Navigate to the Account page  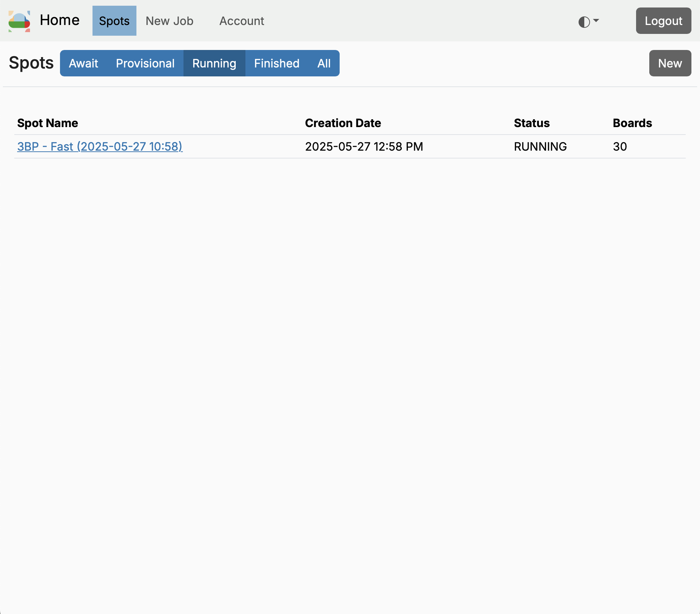point(242,21)
